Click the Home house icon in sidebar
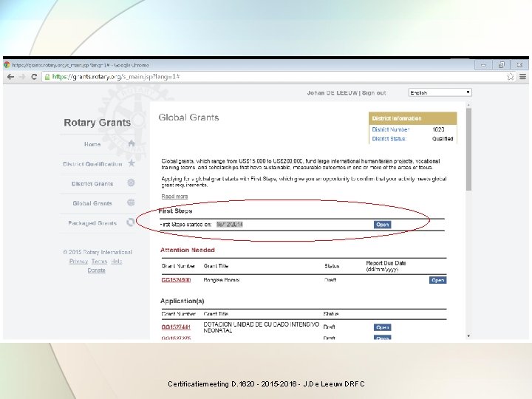The width and height of the screenshot is (532, 399). pyautogui.click(x=132, y=143)
